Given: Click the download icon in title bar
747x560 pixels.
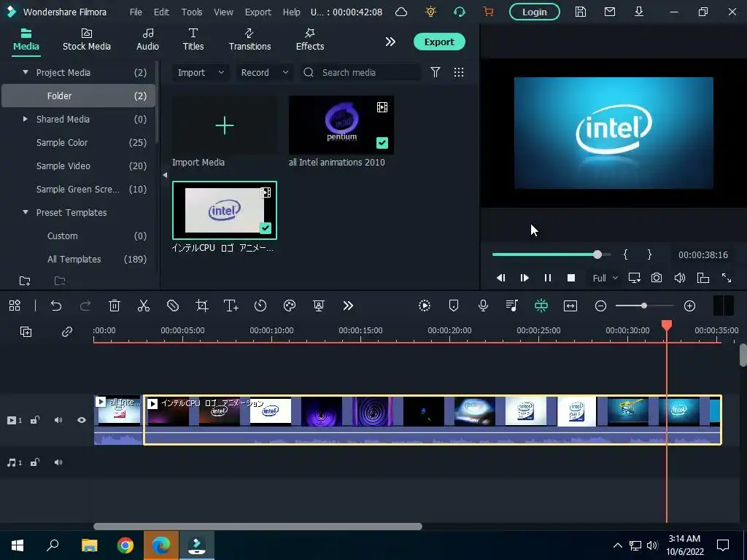Looking at the screenshot, I should [639, 12].
